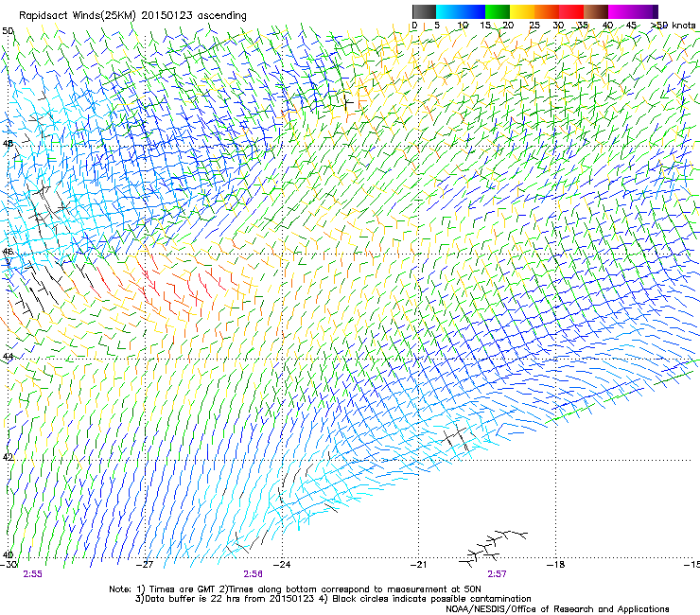700x615 pixels.
Task: Click the '45' knots label on the legend
Action: point(631,26)
